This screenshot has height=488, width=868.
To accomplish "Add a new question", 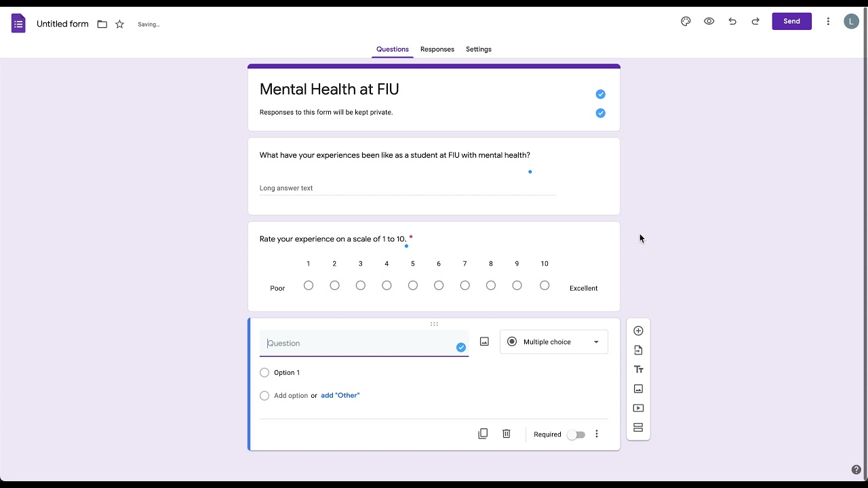I will (x=638, y=331).
